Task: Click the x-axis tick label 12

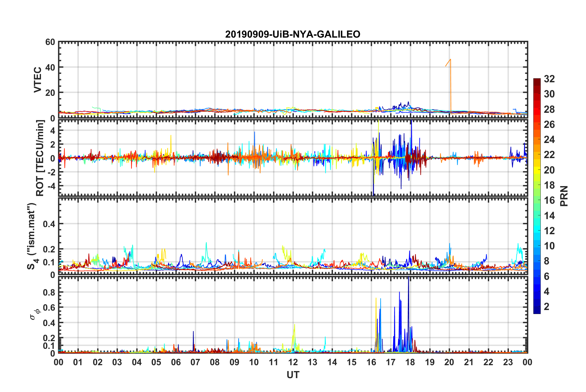Action: coord(293,362)
